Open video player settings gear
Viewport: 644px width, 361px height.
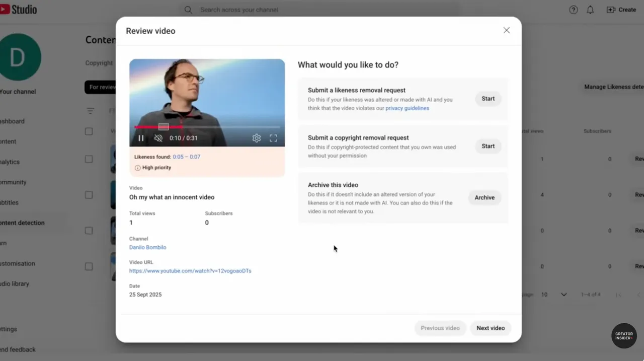point(257,138)
